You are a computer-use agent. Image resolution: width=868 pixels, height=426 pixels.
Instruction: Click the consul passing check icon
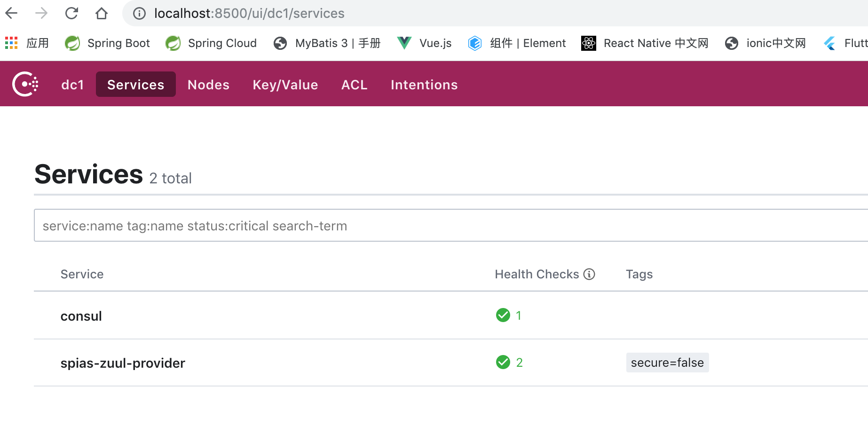pyautogui.click(x=503, y=315)
